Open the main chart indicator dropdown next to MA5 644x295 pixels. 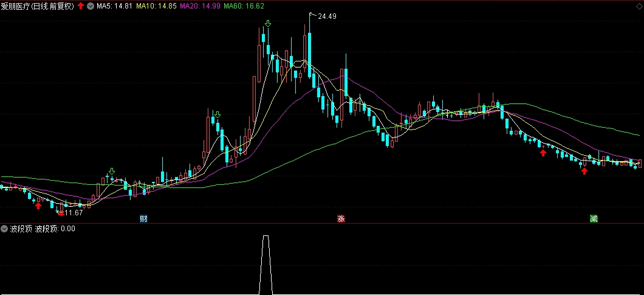pyautogui.click(x=91, y=5)
